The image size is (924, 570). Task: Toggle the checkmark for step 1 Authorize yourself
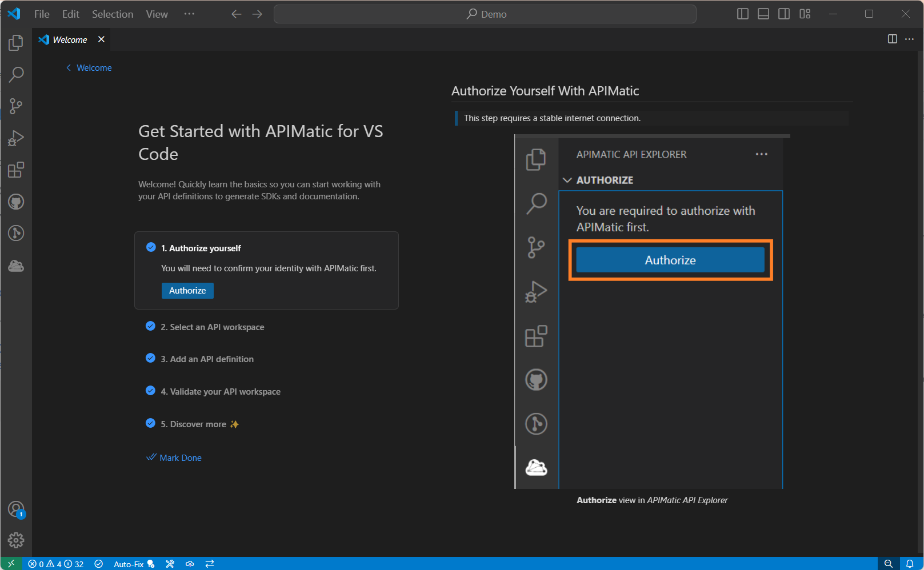tap(151, 247)
